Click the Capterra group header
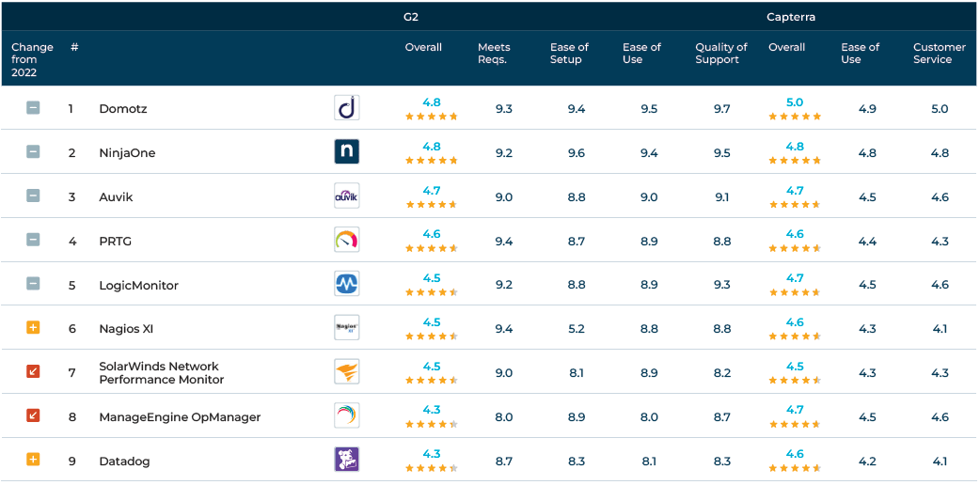 (791, 17)
